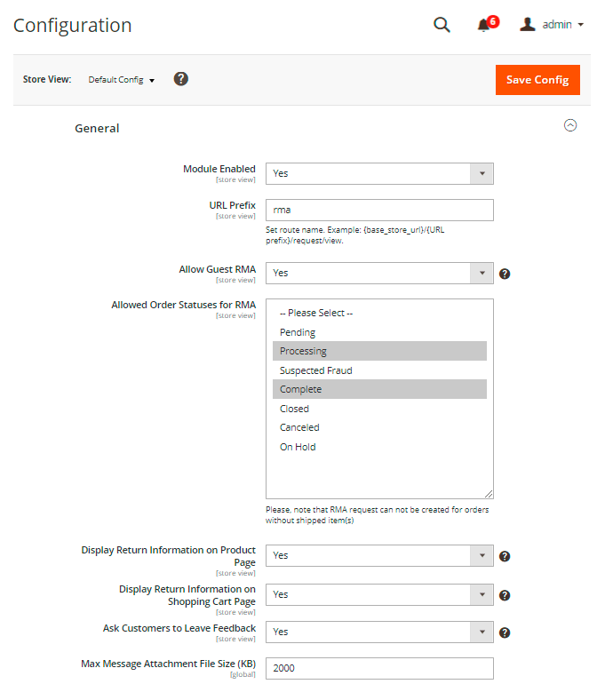Click the Max Message Attachment File Size field
The image size is (597, 700).
click(379, 668)
